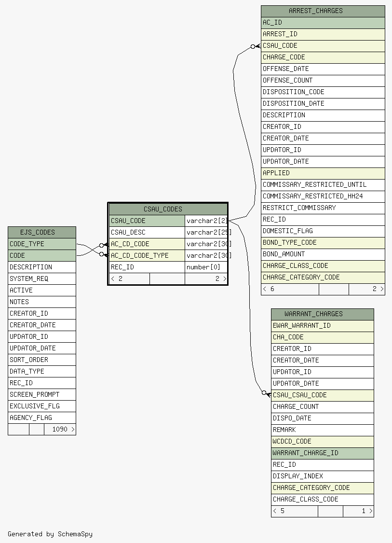Screen dimensions: 392x543
Task: Click OFFENSE_COUNT row in ARREST_CHARGES
Action: tap(323, 81)
